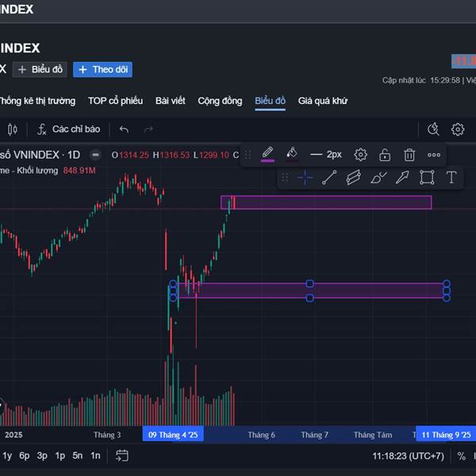
Task: Delete the selected drawing with the trash icon
Action: coord(409,155)
